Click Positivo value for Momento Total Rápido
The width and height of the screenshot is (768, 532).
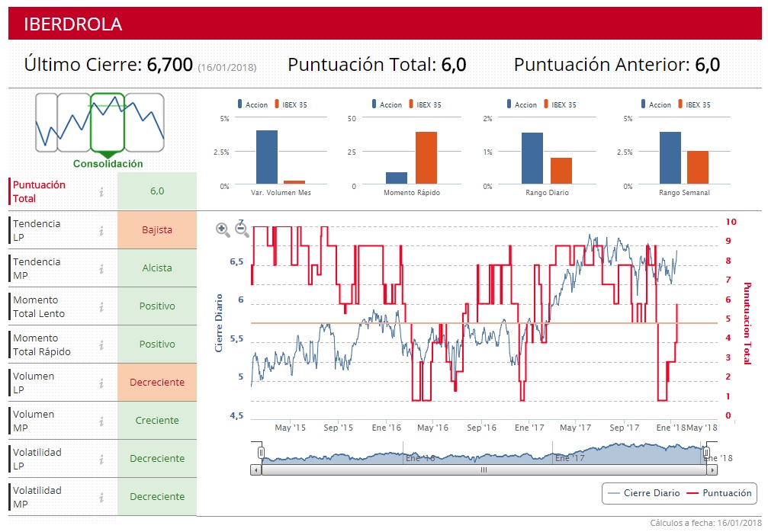coord(157,344)
